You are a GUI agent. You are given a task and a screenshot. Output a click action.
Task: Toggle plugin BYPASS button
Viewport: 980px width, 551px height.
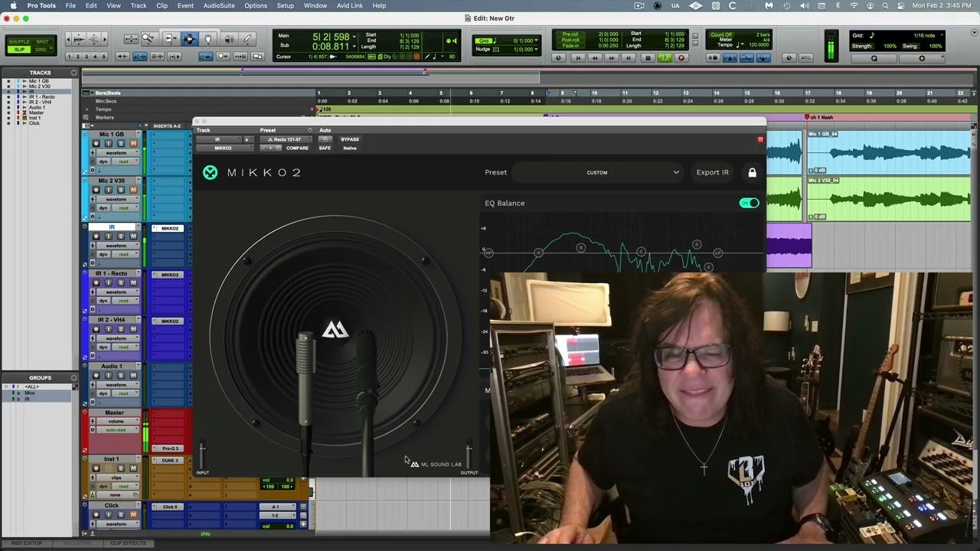(x=350, y=139)
